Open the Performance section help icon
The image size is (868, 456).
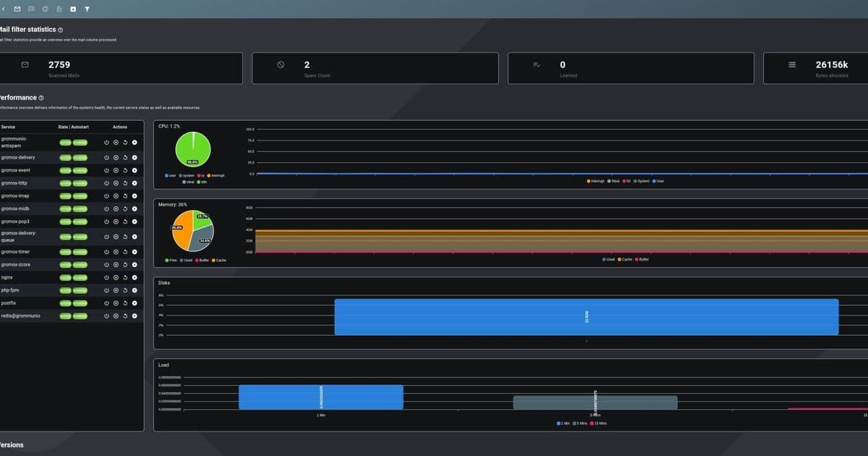click(40, 97)
